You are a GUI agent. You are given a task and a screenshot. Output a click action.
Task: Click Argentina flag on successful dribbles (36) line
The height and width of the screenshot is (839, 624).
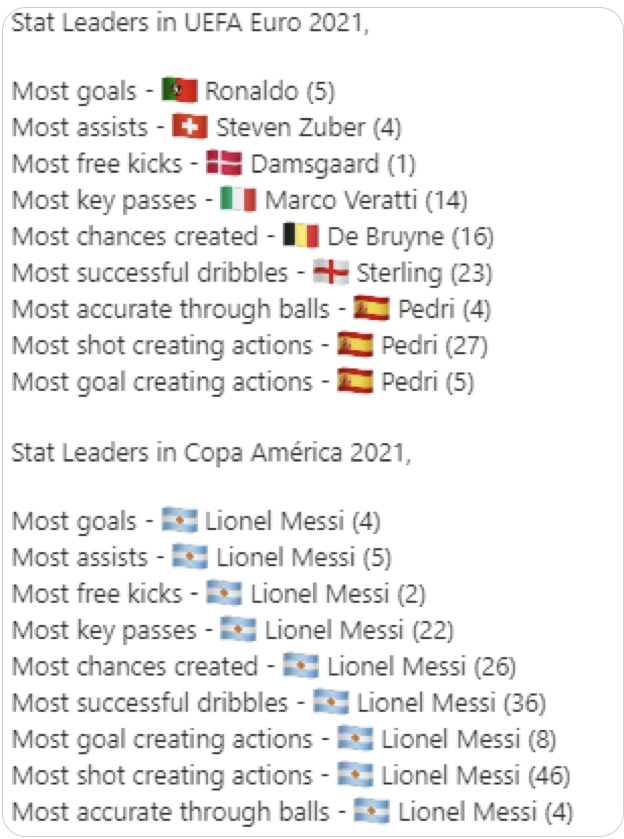point(331,702)
